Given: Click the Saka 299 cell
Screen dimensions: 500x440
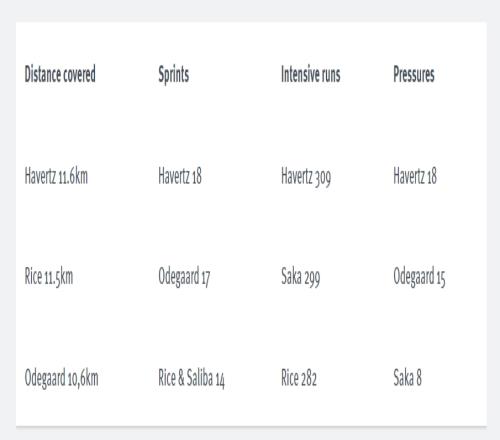Looking at the screenshot, I should click(301, 277).
